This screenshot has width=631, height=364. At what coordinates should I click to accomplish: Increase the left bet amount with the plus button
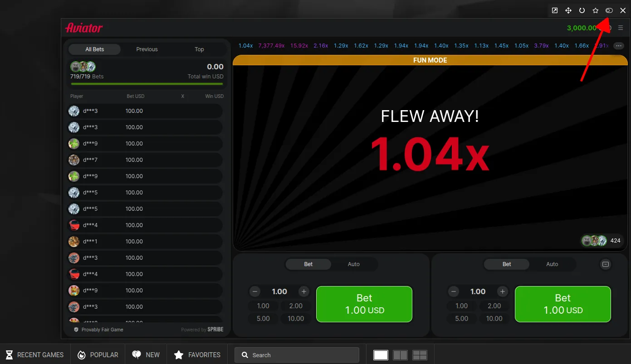click(304, 291)
